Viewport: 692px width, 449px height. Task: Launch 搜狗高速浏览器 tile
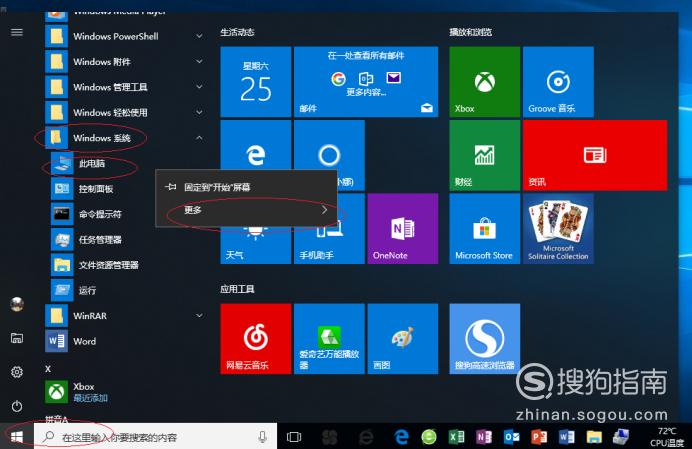[484, 339]
